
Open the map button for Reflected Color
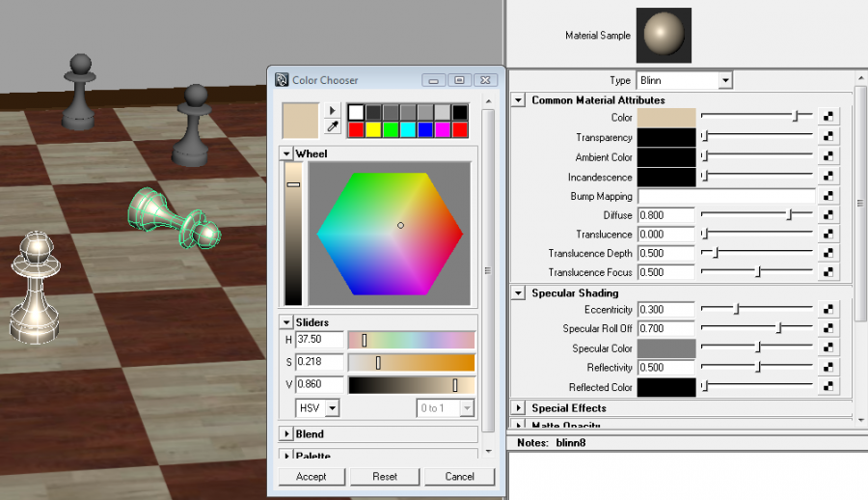tap(828, 387)
